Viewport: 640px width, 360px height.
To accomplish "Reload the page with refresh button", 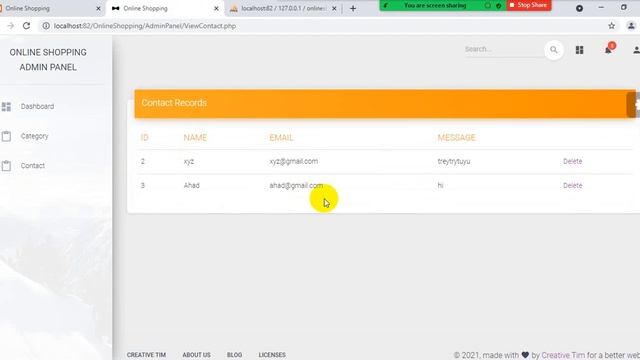I will pyautogui.click(x=27, y=26).
